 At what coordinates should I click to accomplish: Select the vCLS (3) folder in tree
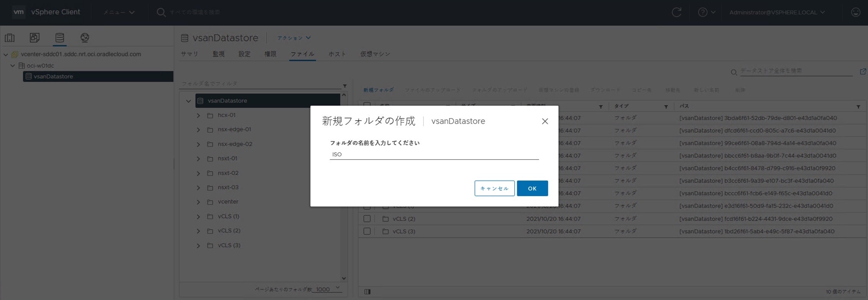(229, 245)
